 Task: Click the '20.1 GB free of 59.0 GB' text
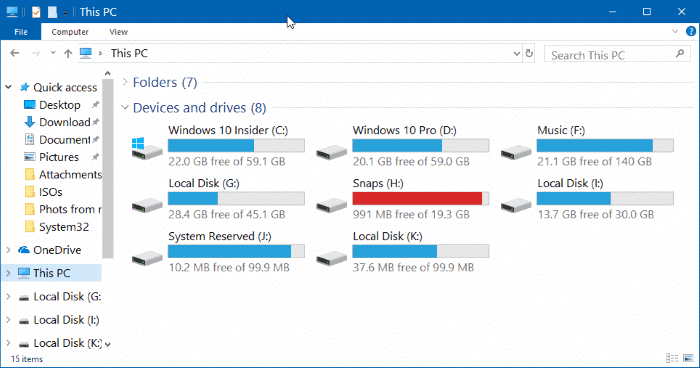(411, 161)
